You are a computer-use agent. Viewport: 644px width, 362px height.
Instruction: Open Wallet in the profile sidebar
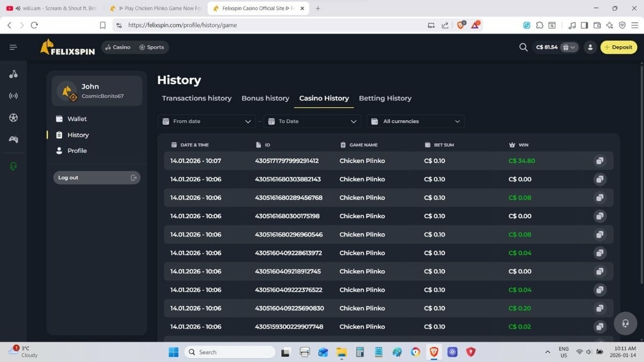pos(77,119)
